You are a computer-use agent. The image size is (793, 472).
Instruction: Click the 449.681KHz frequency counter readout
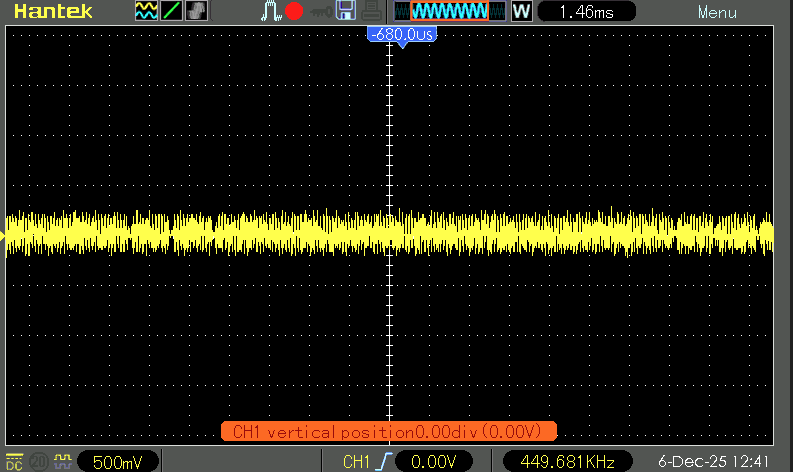click(x=567, y=462)
